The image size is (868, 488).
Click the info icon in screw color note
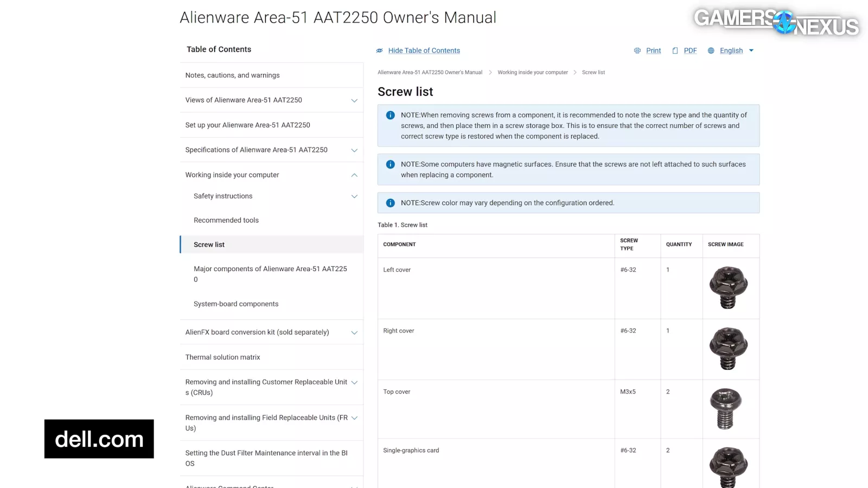pyautogui.click(x=390, y=203)
